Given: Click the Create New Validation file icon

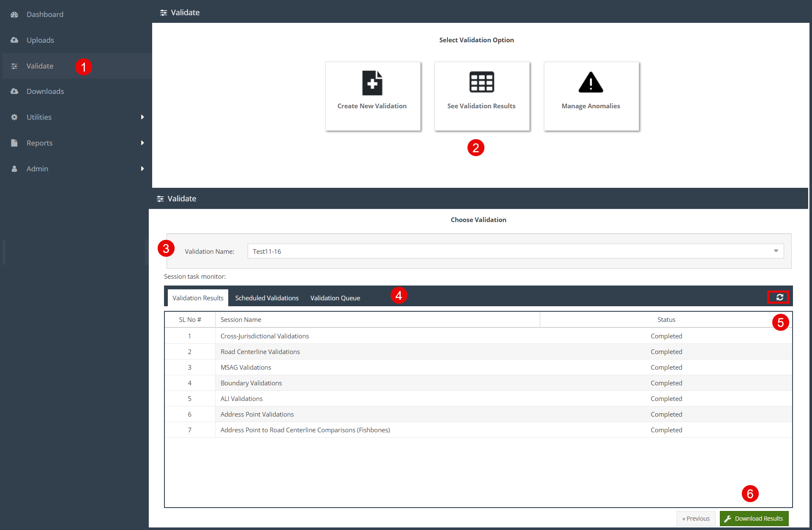Looking at the screenshot, I should click(x=372, y=83).
